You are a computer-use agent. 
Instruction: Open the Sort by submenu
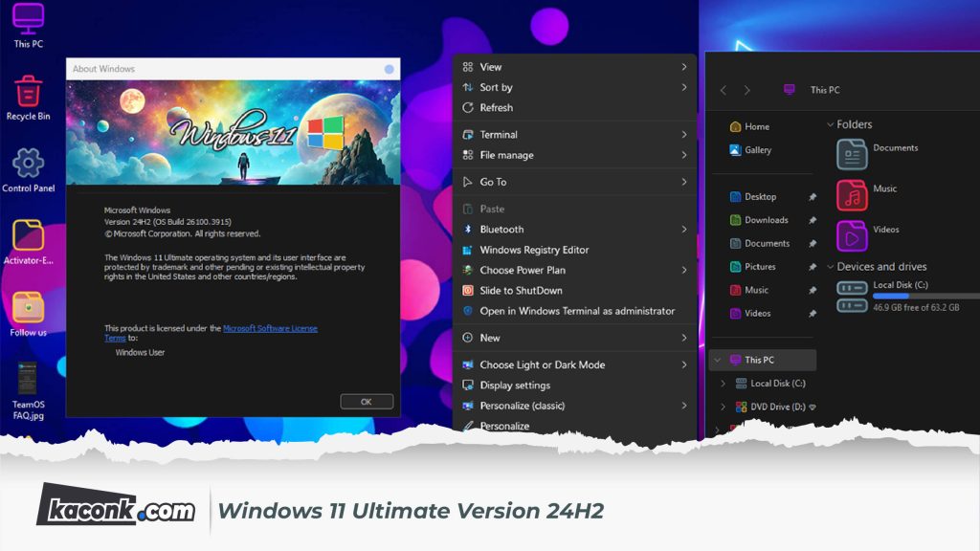574,87
